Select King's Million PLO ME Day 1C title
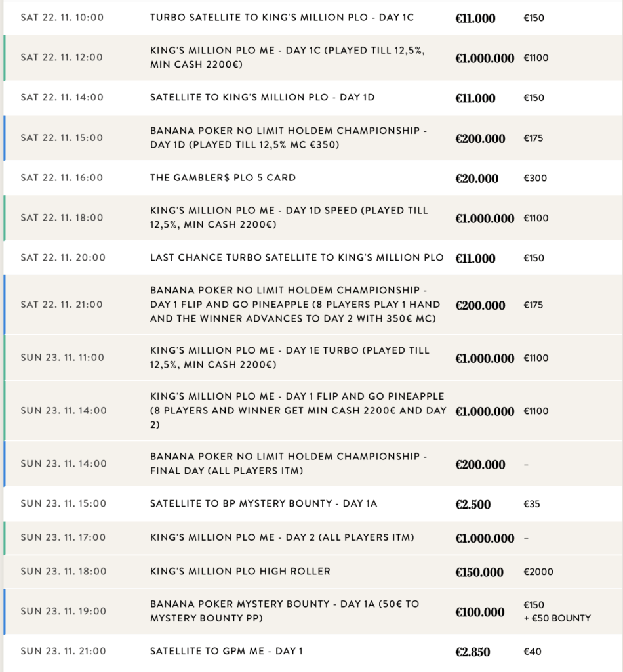 289,58
